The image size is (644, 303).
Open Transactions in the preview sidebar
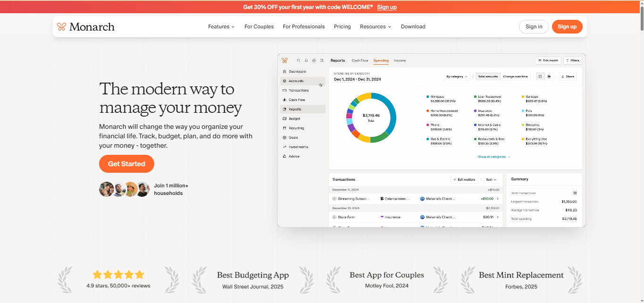[302, 91]
